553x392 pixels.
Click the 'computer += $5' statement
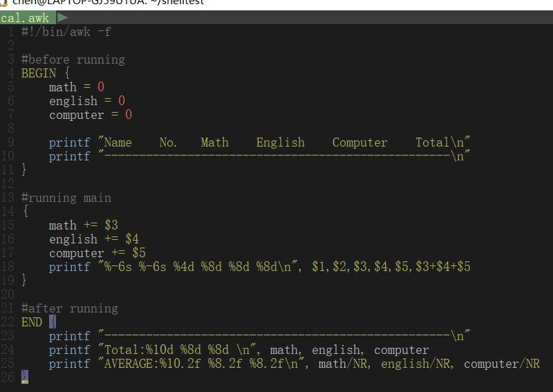click(x=97, y=253)
